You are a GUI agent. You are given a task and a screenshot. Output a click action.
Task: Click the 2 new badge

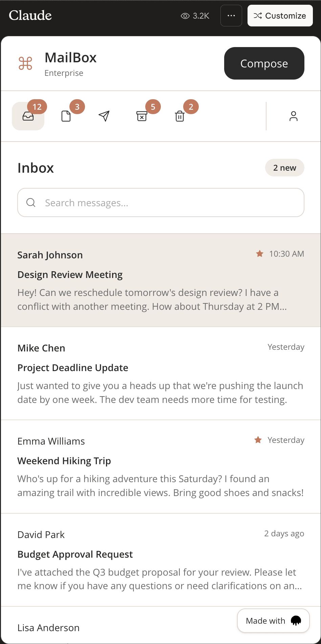click(284, 168)
